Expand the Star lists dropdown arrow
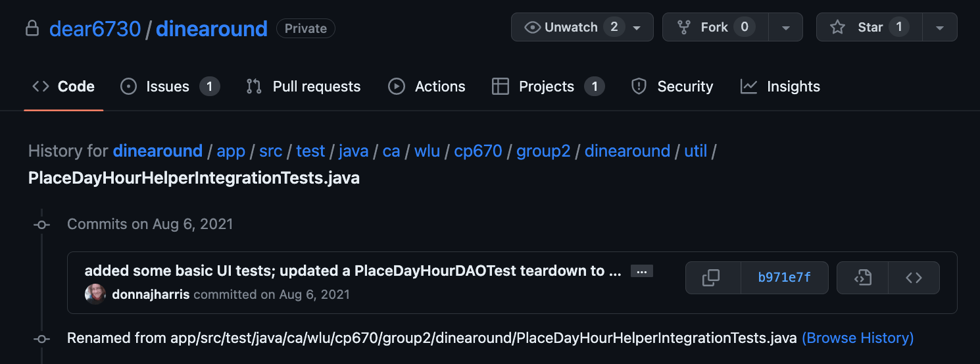980x364 pixels. pyautogui.click(x=940, y=28)
